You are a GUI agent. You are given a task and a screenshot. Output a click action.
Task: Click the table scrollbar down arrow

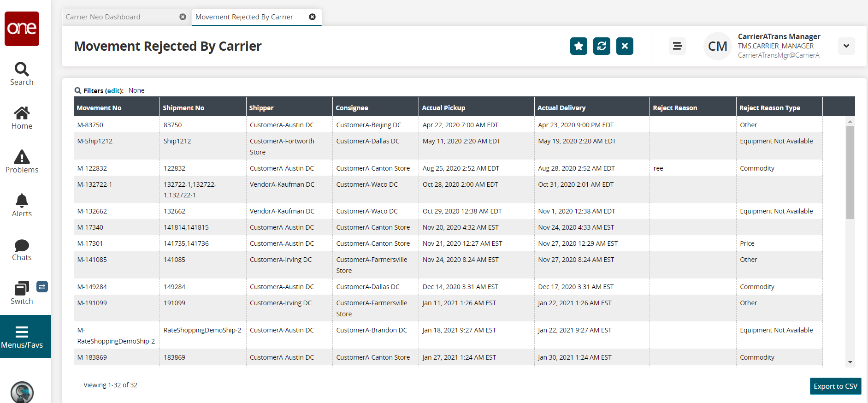[x=850, y=362]
